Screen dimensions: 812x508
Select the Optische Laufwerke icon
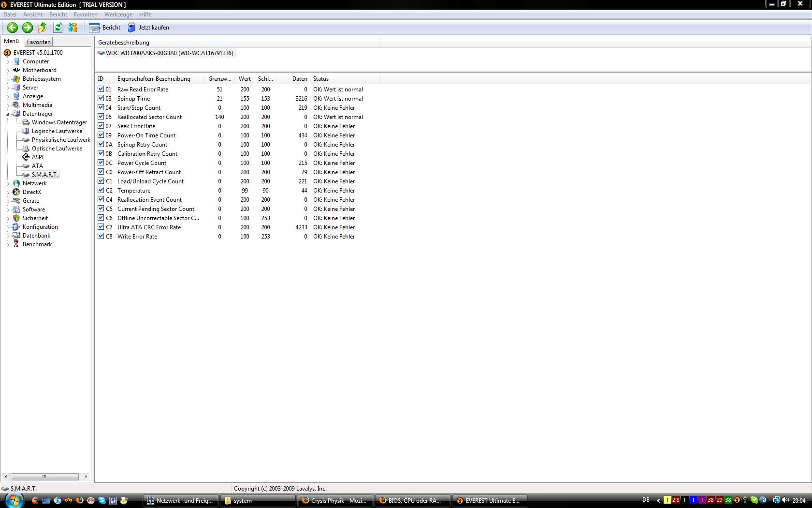26,149
